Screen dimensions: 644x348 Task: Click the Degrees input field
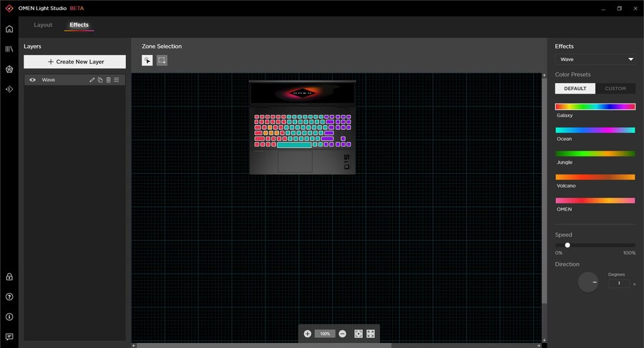coord(619,283)
